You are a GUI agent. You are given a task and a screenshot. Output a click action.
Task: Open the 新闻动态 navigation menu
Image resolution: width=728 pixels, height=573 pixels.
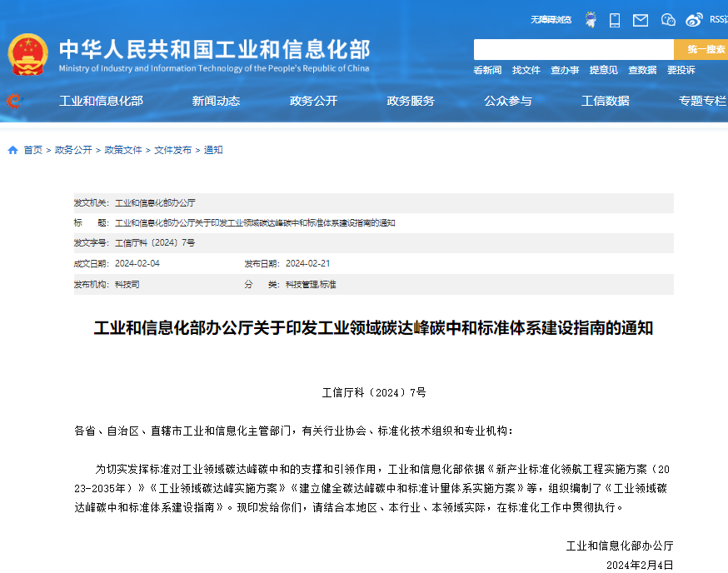coord(216,101)
